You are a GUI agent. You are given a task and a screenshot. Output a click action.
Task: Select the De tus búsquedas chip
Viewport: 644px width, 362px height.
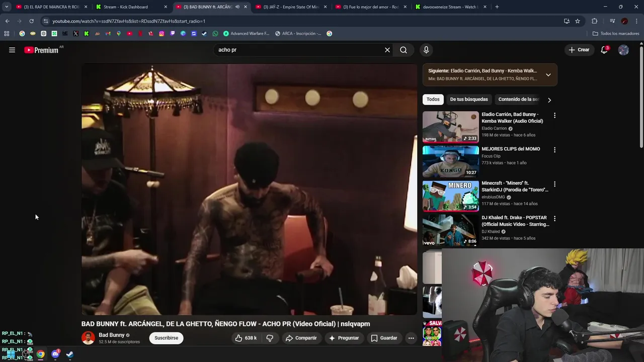[469, 100]
